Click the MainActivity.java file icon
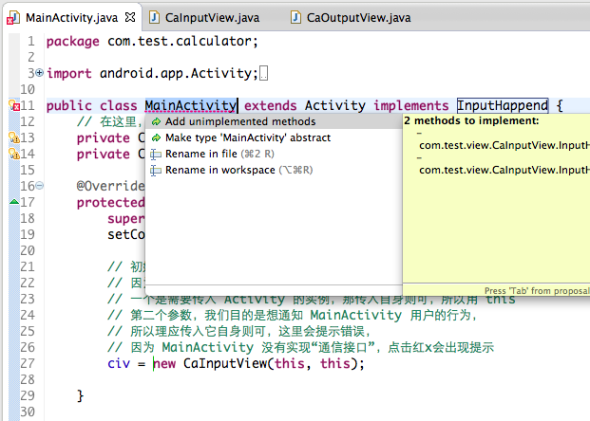Image resolution: width=590 pixels, height=421 pixels. pos(14,18)
